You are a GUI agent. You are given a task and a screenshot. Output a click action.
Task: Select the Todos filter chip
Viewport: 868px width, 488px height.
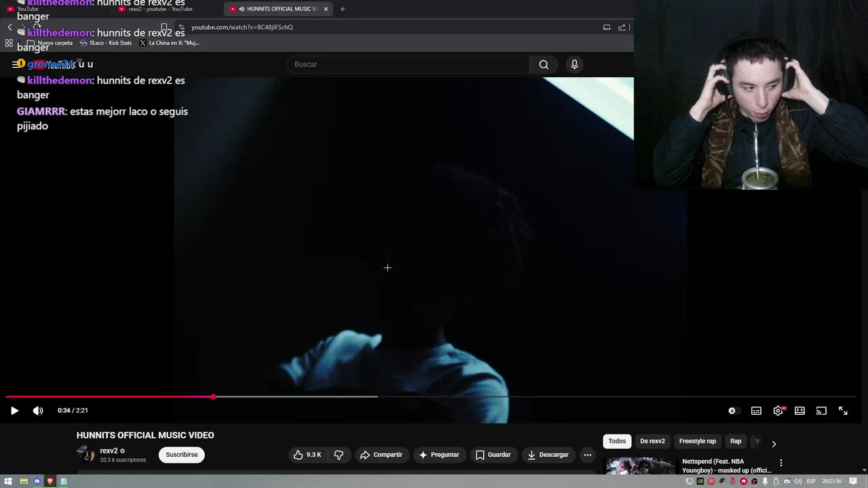coord(617,441)
